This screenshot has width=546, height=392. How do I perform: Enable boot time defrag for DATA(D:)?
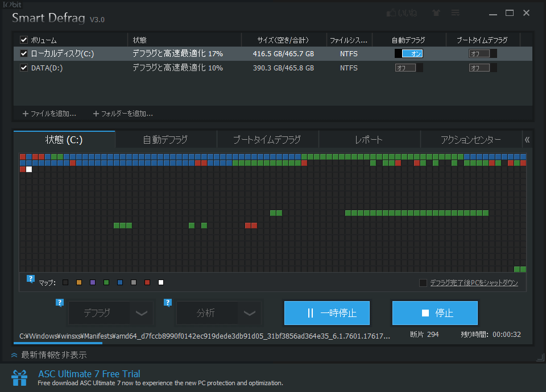483,68
